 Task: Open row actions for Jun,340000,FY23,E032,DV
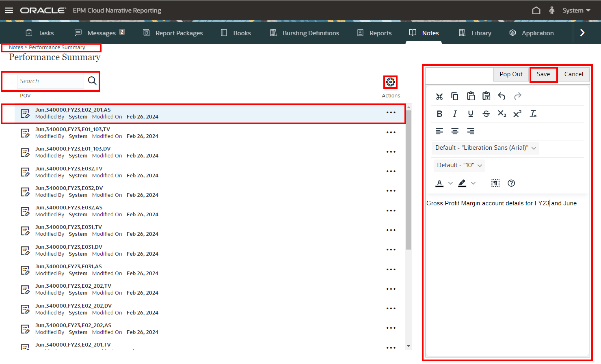click(391, 191)
